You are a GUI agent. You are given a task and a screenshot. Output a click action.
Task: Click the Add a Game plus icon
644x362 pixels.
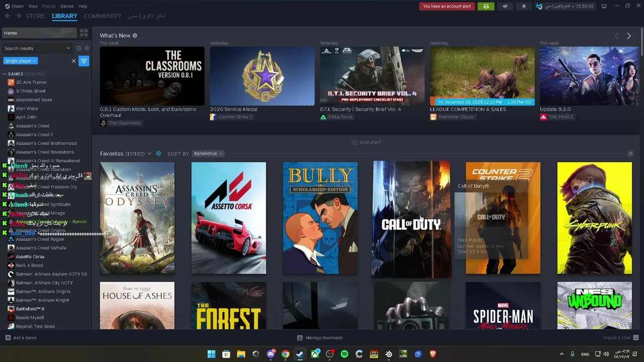(x=8, y=338)
